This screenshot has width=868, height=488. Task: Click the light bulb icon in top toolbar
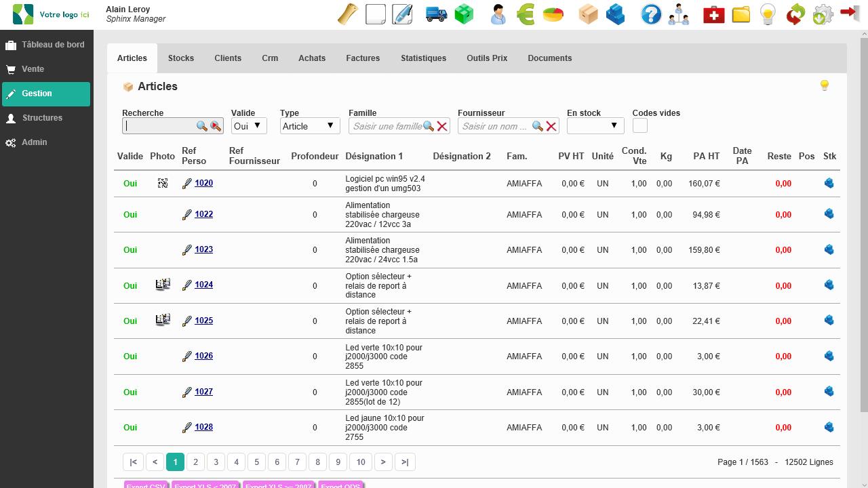click(x=768, y=14)
